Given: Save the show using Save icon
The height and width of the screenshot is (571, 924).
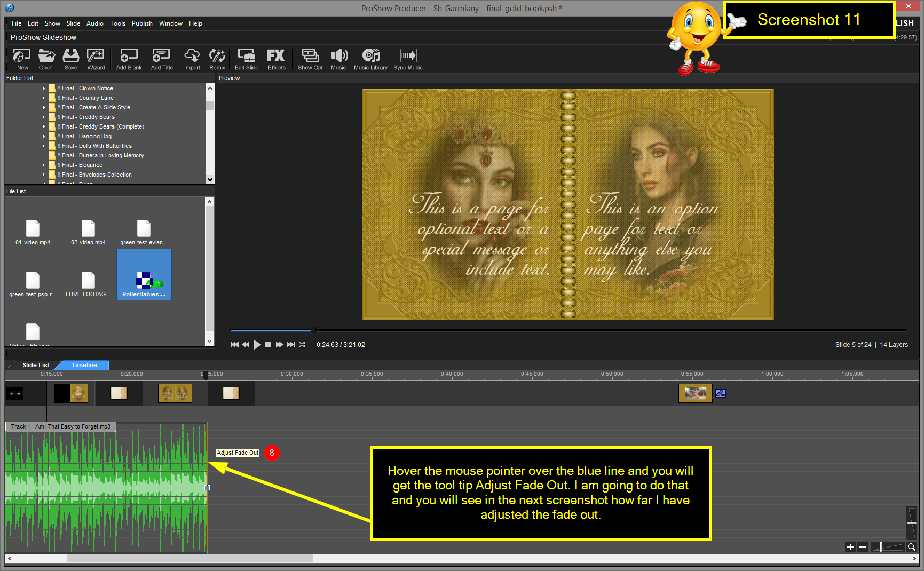Looking at the screenshot, I should (70, 59).
